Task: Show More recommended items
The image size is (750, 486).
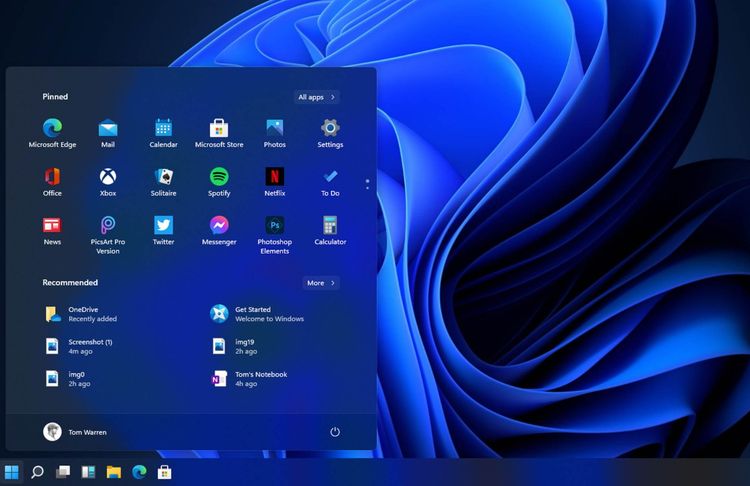Action: pyautogui.click(x=320, y=283)
